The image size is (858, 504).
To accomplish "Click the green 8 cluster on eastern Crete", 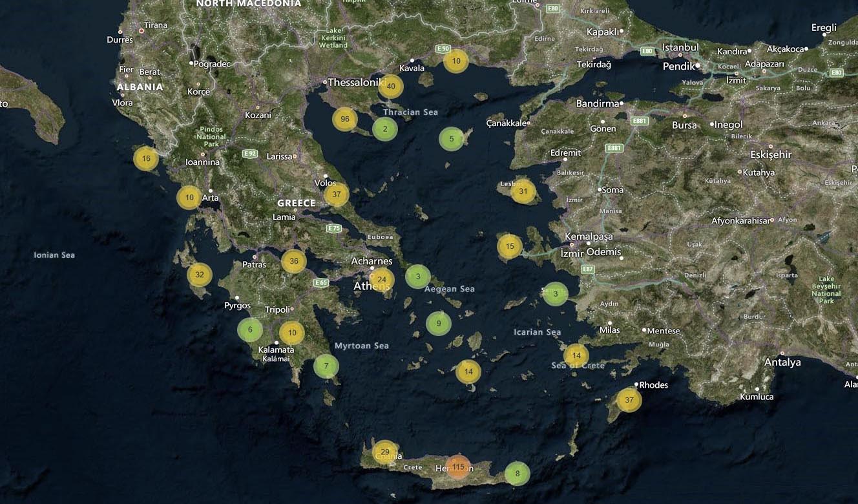I will click(517, 474).
